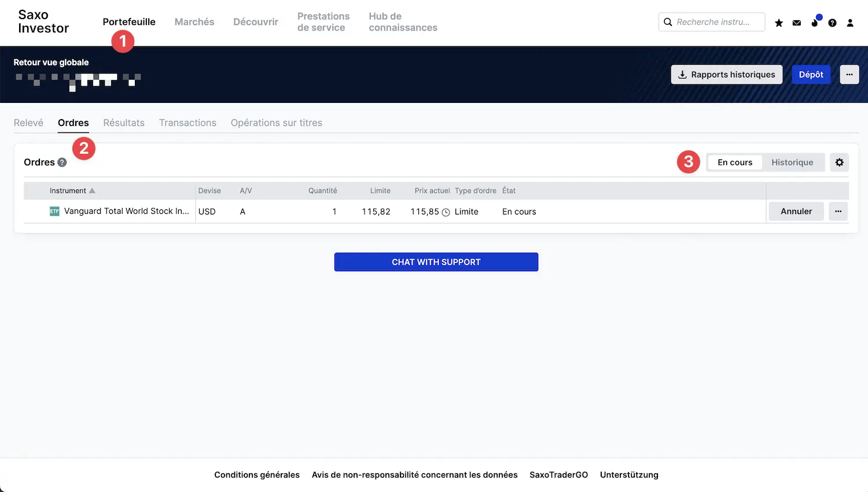Click the Dépôt button
Image resolution: width=868 pixels, height=492 pixels.
pyautogui.click(x=811, y=75)
